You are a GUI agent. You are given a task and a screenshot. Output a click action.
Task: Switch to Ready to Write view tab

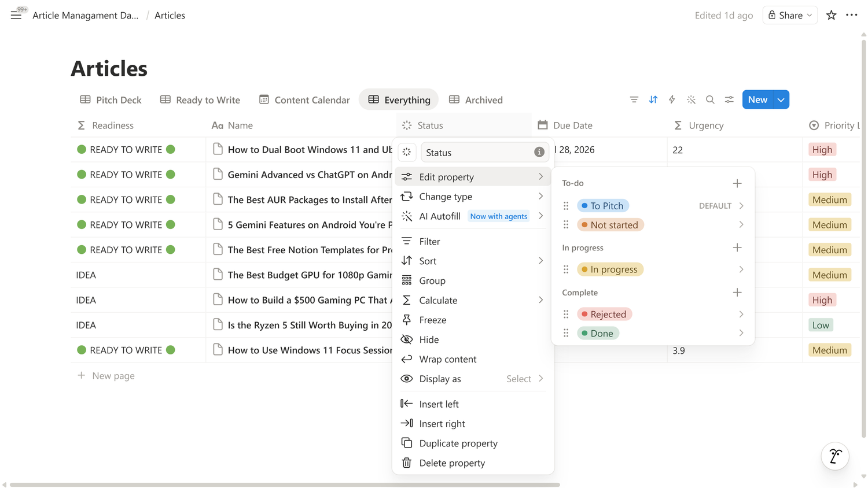[x=200, y=99]
